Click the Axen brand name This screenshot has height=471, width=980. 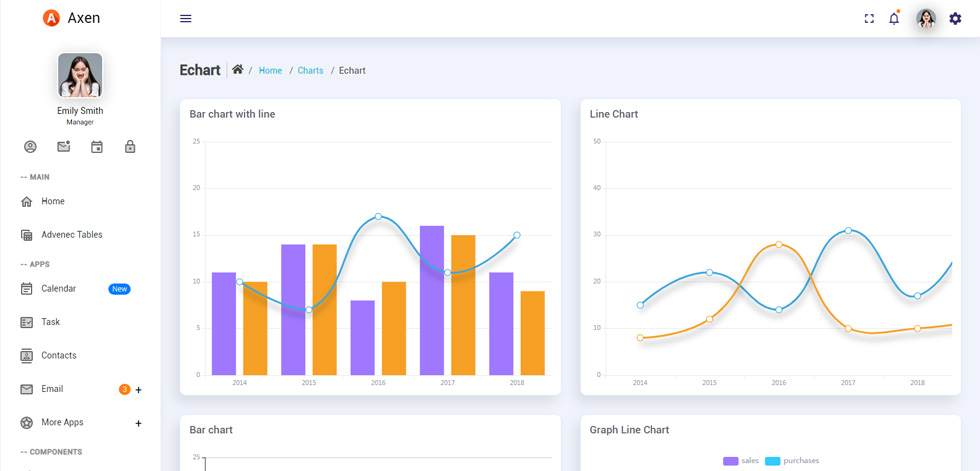click(84, 18)
